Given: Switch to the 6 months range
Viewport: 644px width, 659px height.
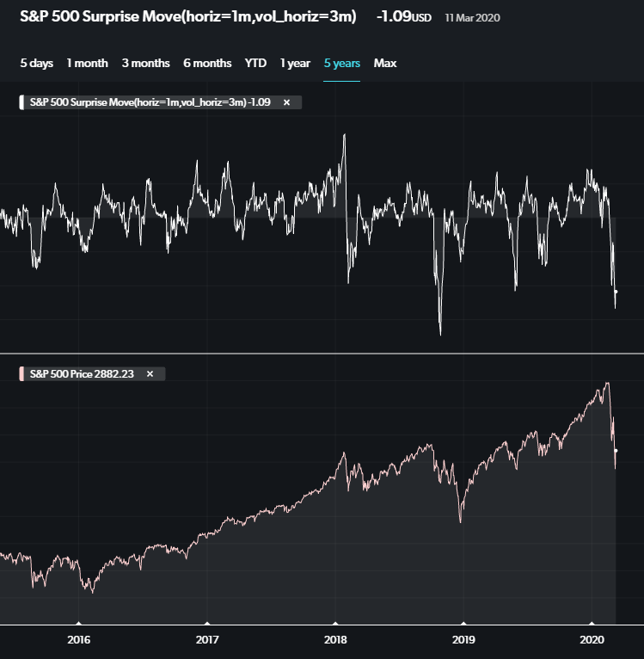Looking at the screenshot, I should point(207,63).
